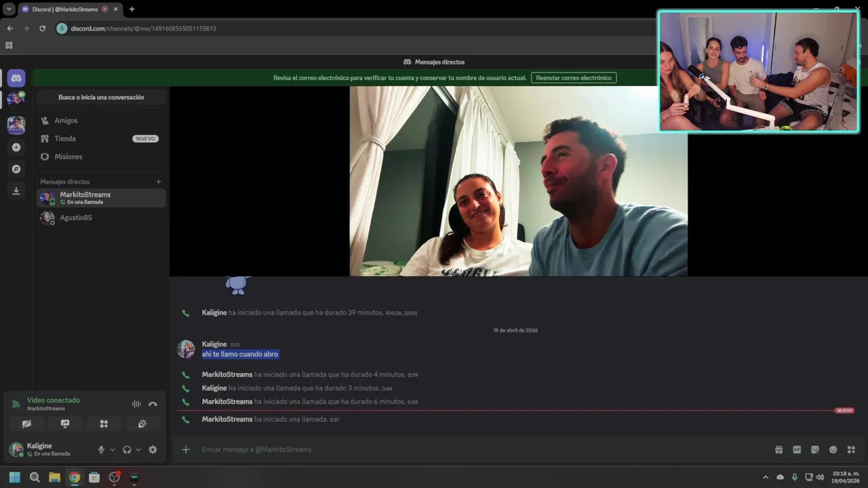The height and width of the screenshot is (488, 868).
Task: Click the call video feed
Action: 519,181
